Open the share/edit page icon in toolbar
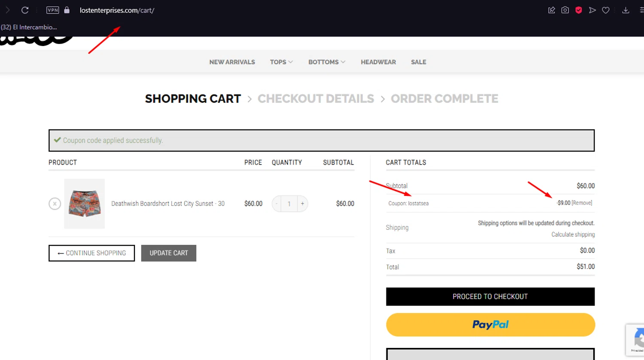This screenshot has height=360, width=644. tap(552, 10)
